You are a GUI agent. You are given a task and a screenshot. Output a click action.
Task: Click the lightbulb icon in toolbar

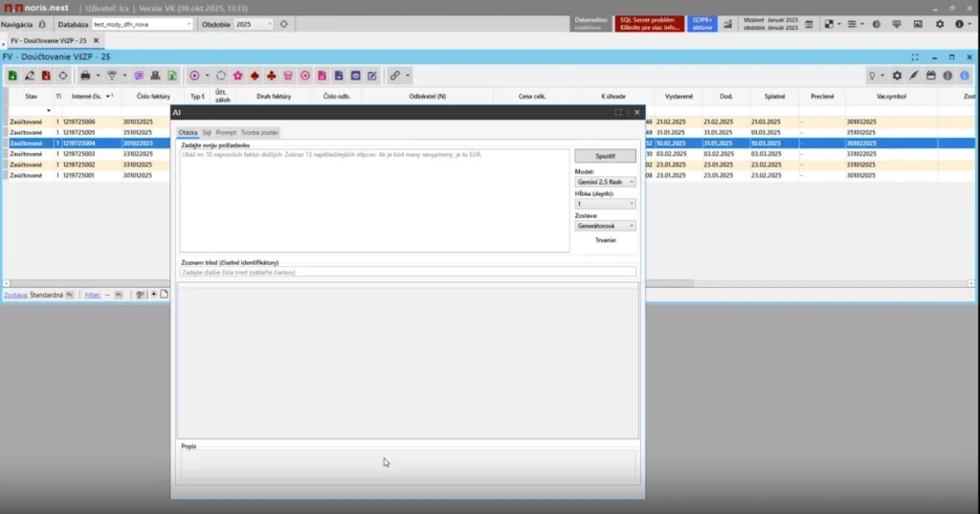click(873, 76)
